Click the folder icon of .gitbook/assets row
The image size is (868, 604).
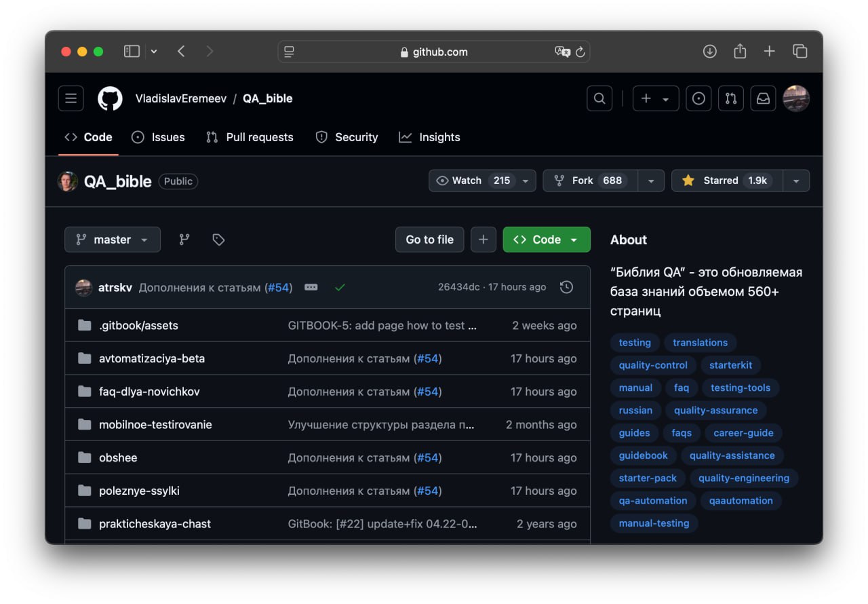tap(85, 325)
